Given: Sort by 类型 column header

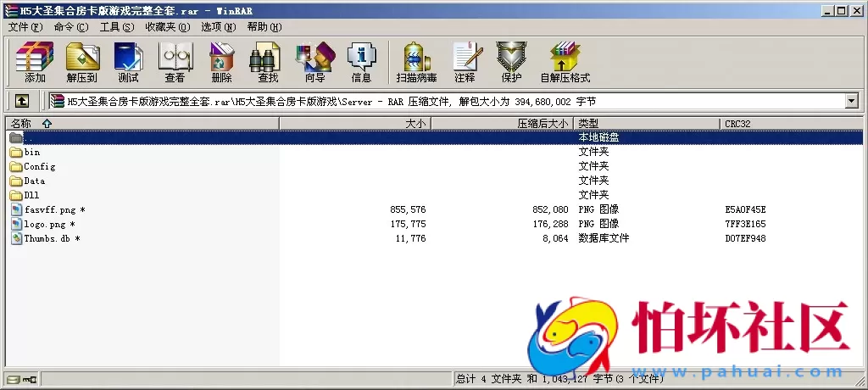Looking at the screenshot, I should click(647, 124).
